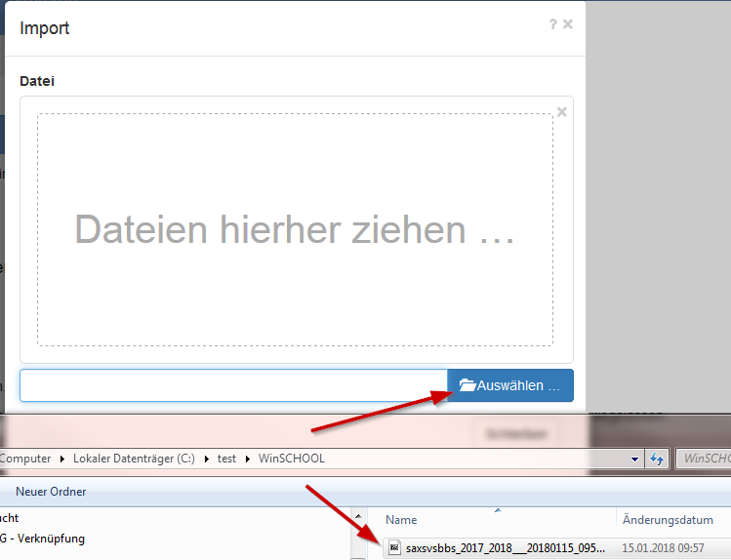
Task: Click the folder icon on Auswählen button
Action: point(467,385)
